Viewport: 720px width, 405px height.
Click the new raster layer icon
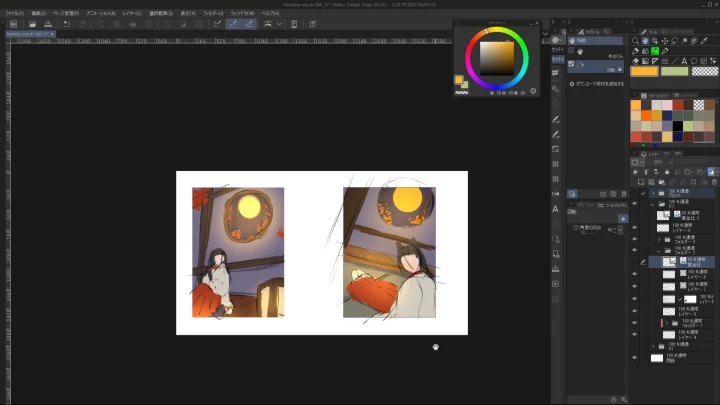click(x=641, y=182)
